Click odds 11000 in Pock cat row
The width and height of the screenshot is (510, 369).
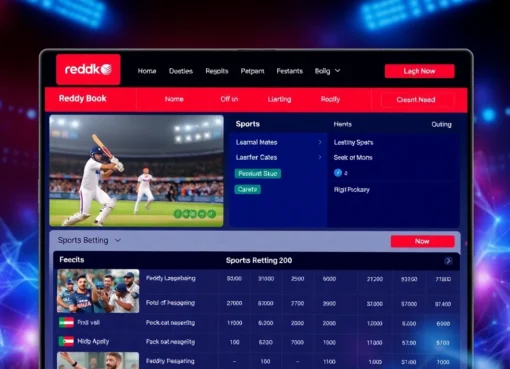234,323
